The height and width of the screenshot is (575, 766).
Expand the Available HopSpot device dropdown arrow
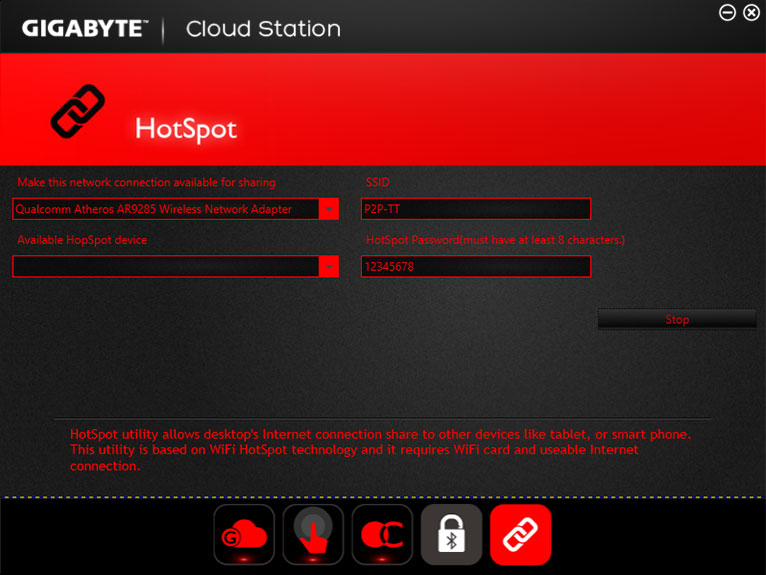click(329, 267)
